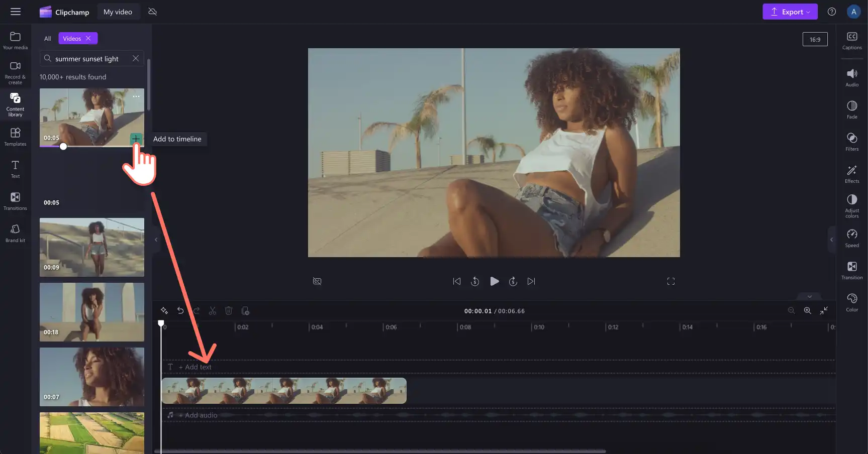Open the Export dropdown menu
Screen dimensions: 868x454
(790, 12)
